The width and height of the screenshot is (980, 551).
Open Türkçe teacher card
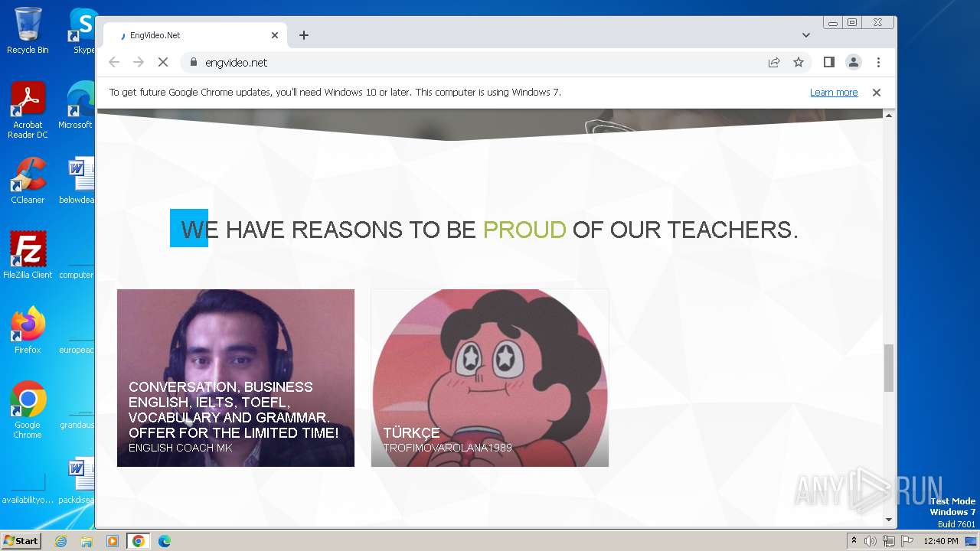(490, 378)
